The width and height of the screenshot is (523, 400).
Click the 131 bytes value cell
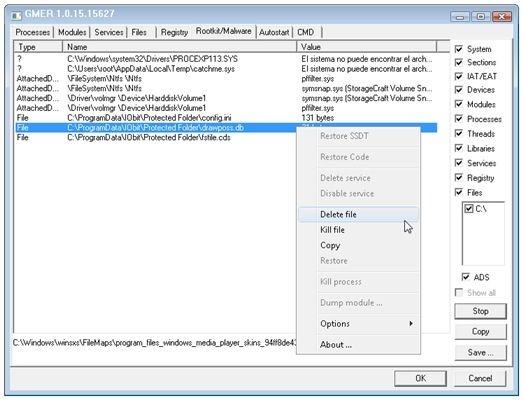(x=318, y=118)
